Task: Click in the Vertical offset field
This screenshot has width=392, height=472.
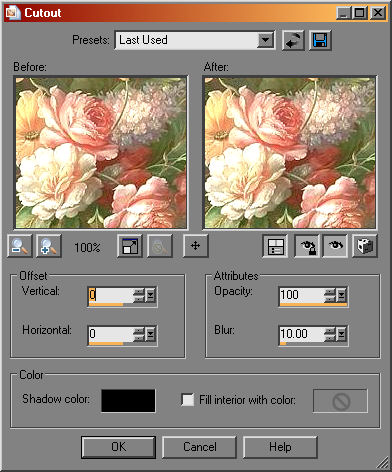Action: click(111, 295)
